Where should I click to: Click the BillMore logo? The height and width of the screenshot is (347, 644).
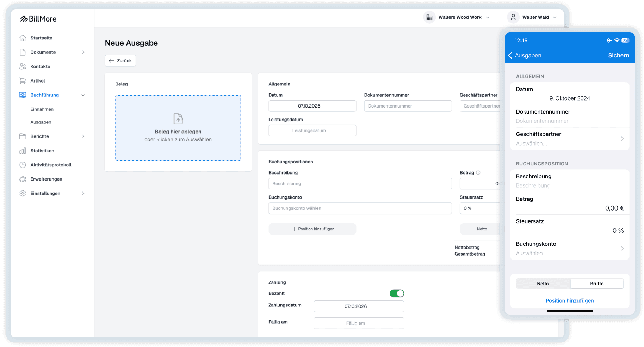click(38, 19)
